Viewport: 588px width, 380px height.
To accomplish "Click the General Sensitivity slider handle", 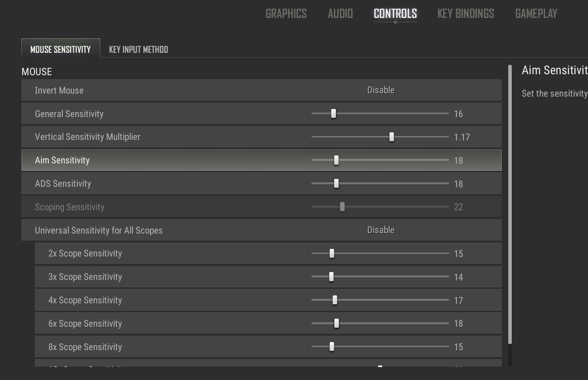I will pos(333,114).
